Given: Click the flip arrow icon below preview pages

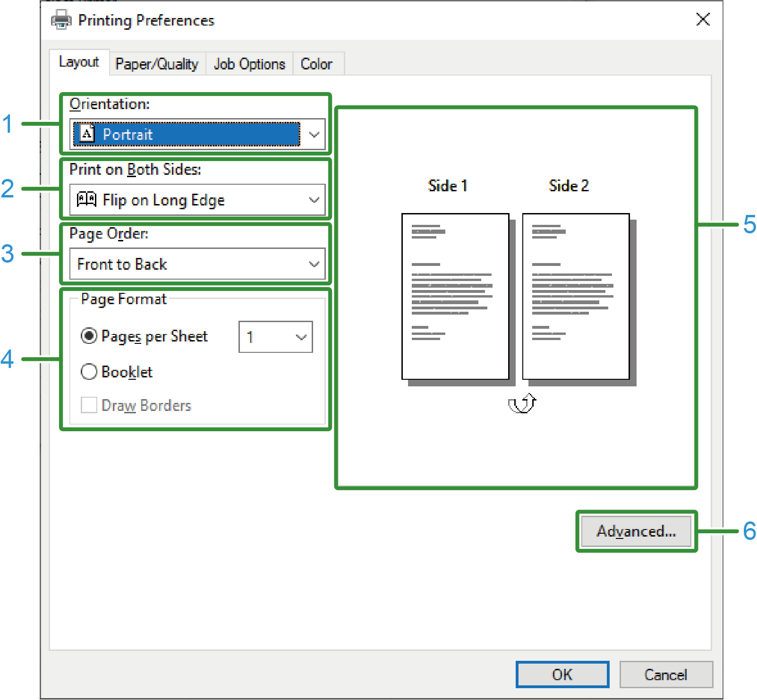Looking at the screenshot, I should [522, 403].
